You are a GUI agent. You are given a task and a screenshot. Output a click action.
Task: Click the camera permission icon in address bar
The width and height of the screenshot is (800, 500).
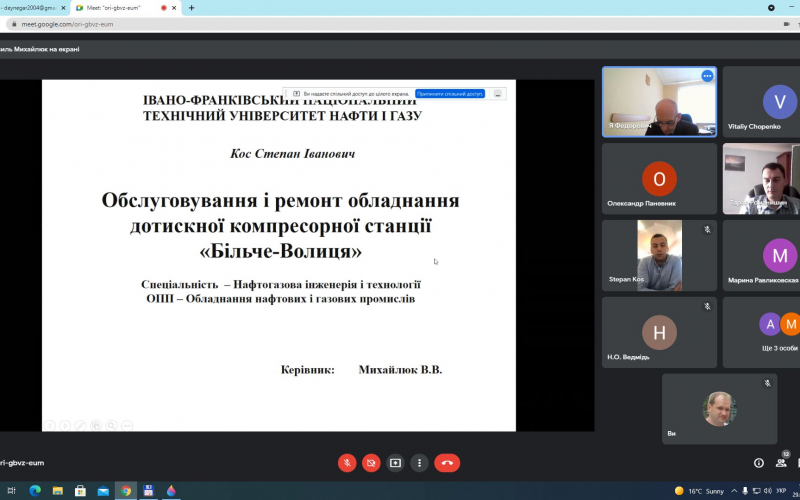pos(786,24)
